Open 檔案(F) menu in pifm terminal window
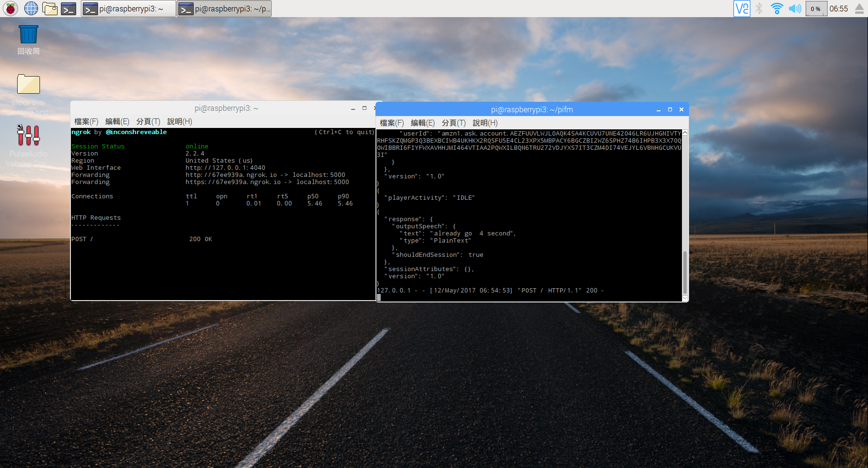Image resolution: width=868 pixels, height=468 pixels. pyautogui.click(x=392, y=123)
